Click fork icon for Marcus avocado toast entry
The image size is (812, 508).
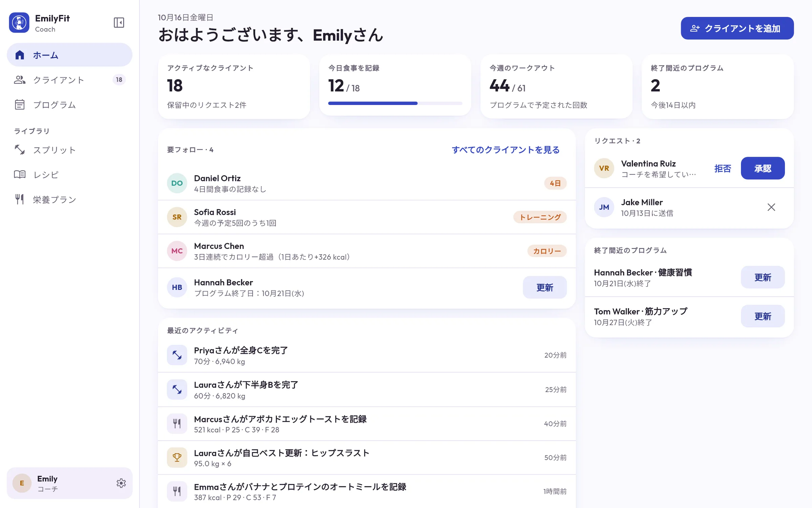tap(177, 423)
